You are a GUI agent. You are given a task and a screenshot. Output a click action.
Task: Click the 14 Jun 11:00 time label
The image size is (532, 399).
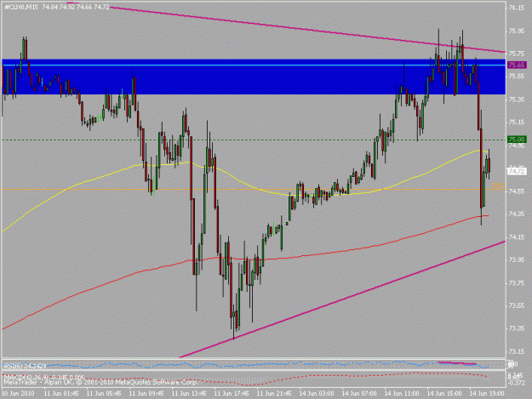pos(402,394)
